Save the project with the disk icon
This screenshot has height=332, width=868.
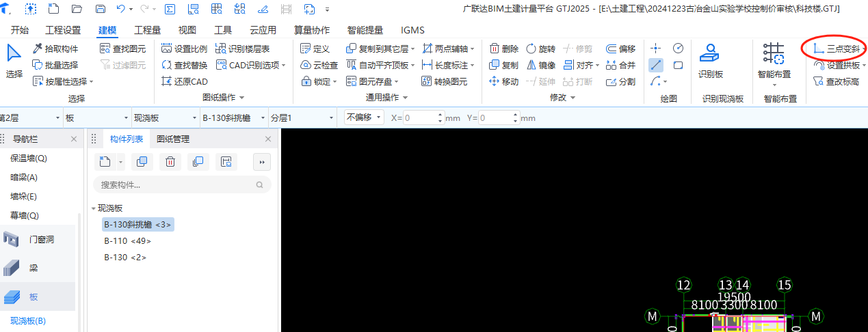pos(101,9)
